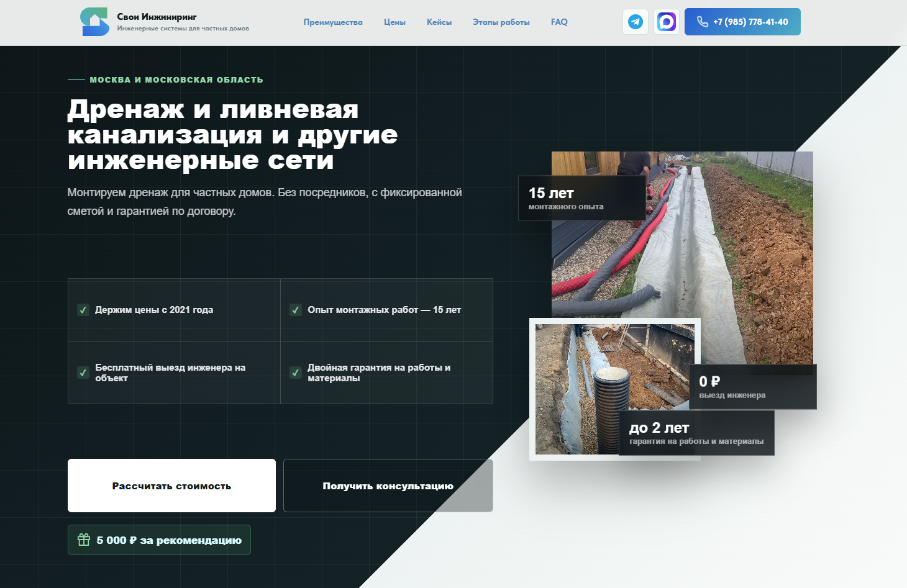Click Инженерные системы для частных домов tagline
907x588 pixels.
click(183, 29)
